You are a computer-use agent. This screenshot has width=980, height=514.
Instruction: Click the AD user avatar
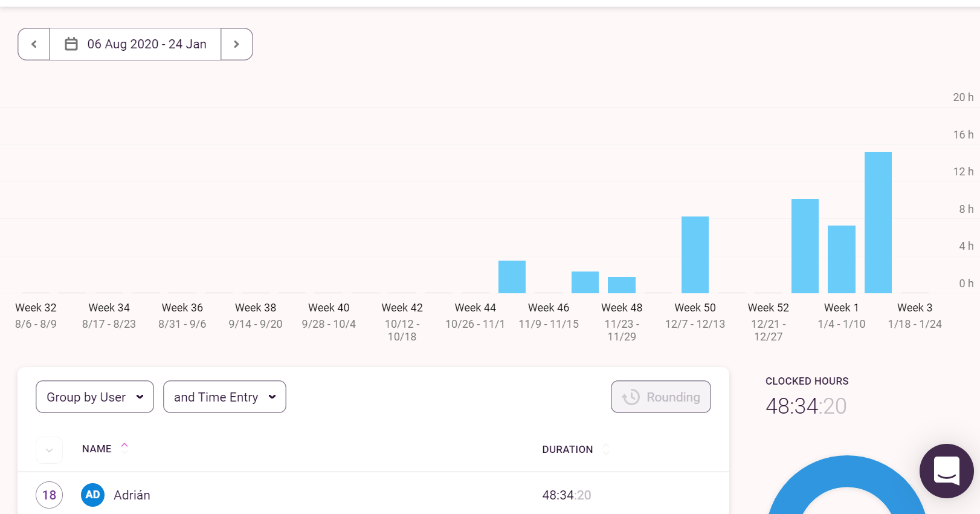coord(92,495)
